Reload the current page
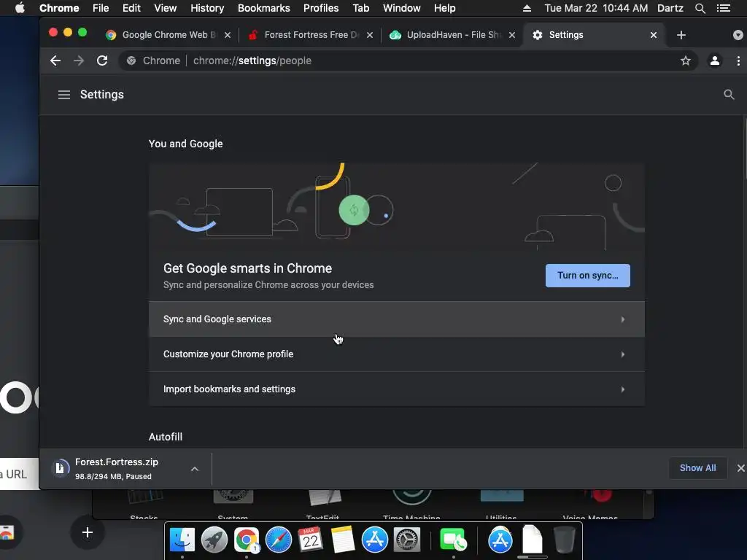The image size is (747, 560). coord(102,61)
